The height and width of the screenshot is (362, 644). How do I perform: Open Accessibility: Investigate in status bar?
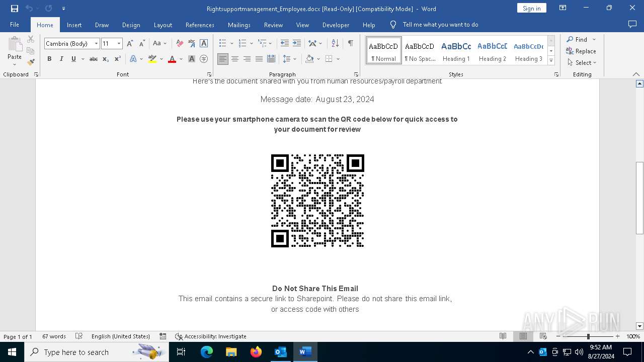211,336
